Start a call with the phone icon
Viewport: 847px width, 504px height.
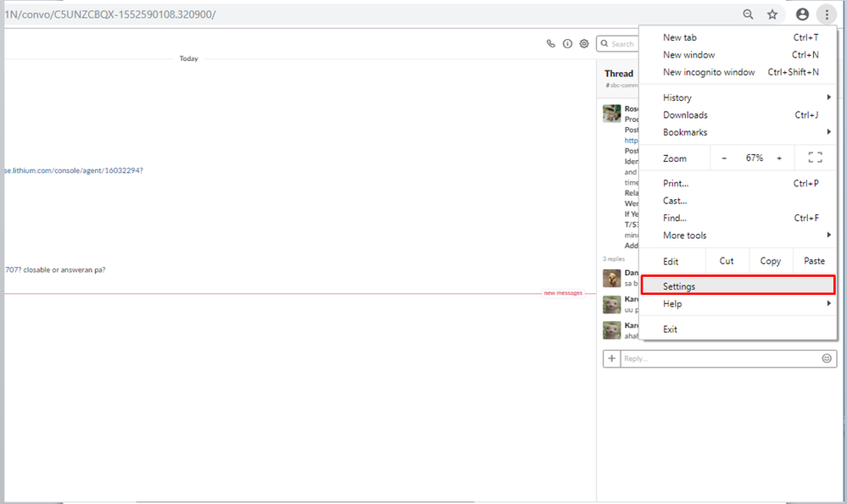coord(550,44)
